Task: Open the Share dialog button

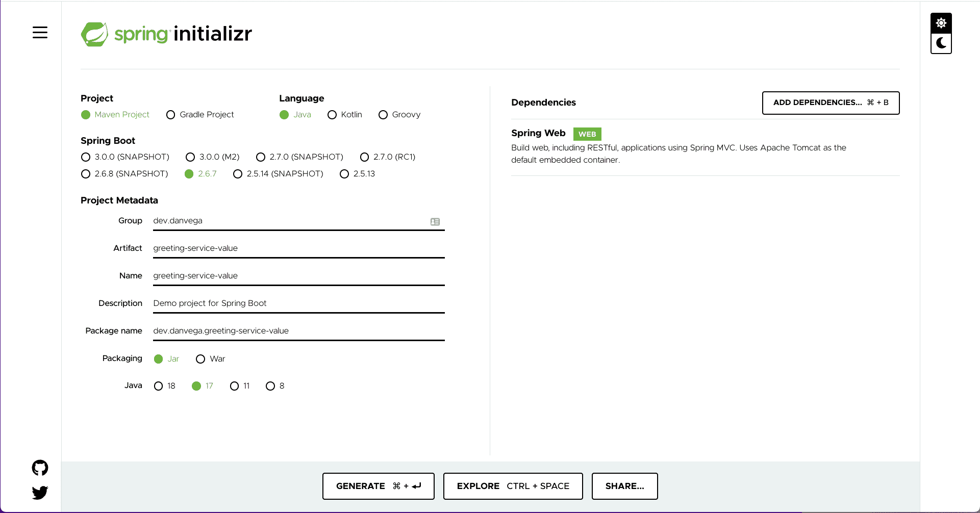Action: click(624, 486)
